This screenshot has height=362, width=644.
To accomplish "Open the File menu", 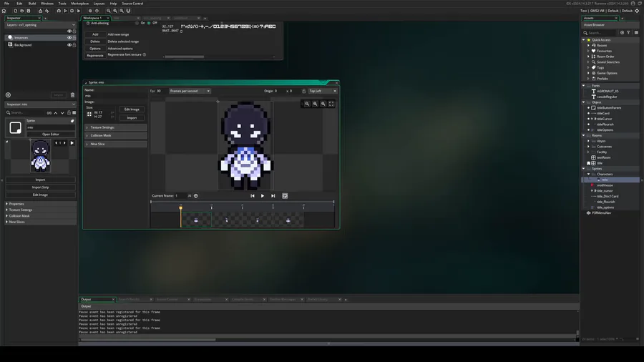I will (x=7, y=4).
